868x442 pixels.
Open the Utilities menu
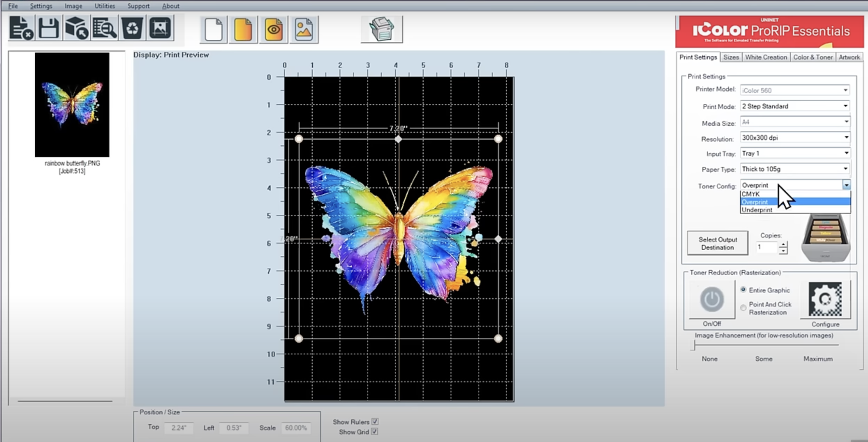(x=105, y=6)
